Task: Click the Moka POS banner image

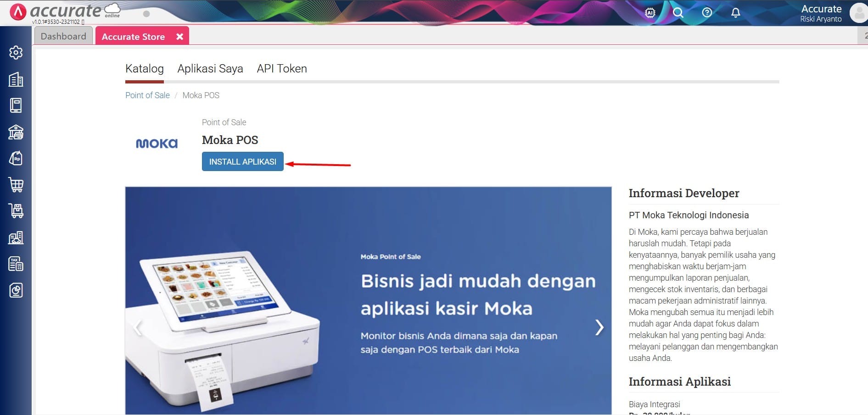Action: click(368, 301)
